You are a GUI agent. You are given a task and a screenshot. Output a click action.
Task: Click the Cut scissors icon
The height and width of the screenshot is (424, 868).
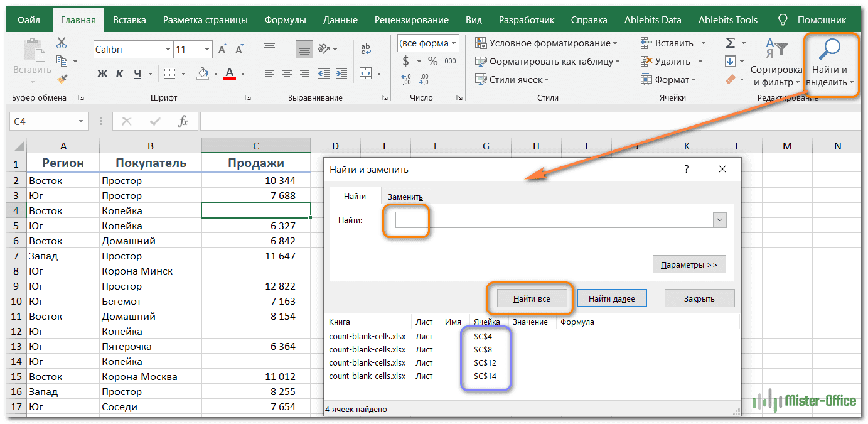(x=62, y=43)
